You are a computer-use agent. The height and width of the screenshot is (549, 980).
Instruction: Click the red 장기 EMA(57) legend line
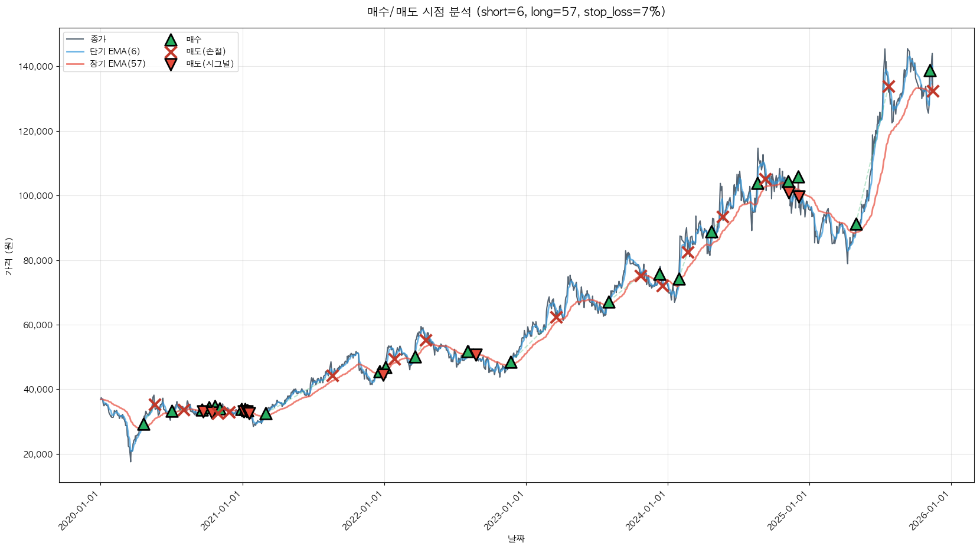75,64
